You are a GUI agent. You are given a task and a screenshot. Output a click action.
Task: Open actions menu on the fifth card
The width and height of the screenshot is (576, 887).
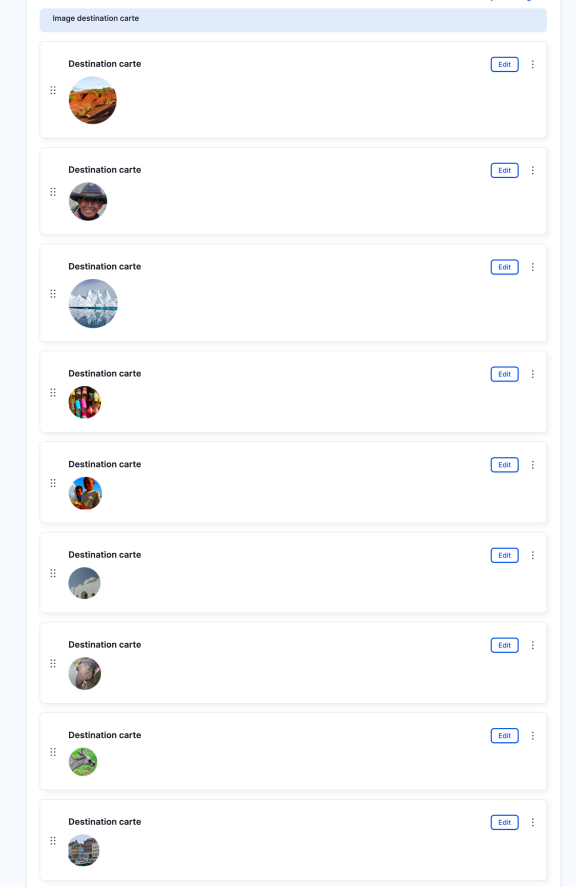pos(533,464)
